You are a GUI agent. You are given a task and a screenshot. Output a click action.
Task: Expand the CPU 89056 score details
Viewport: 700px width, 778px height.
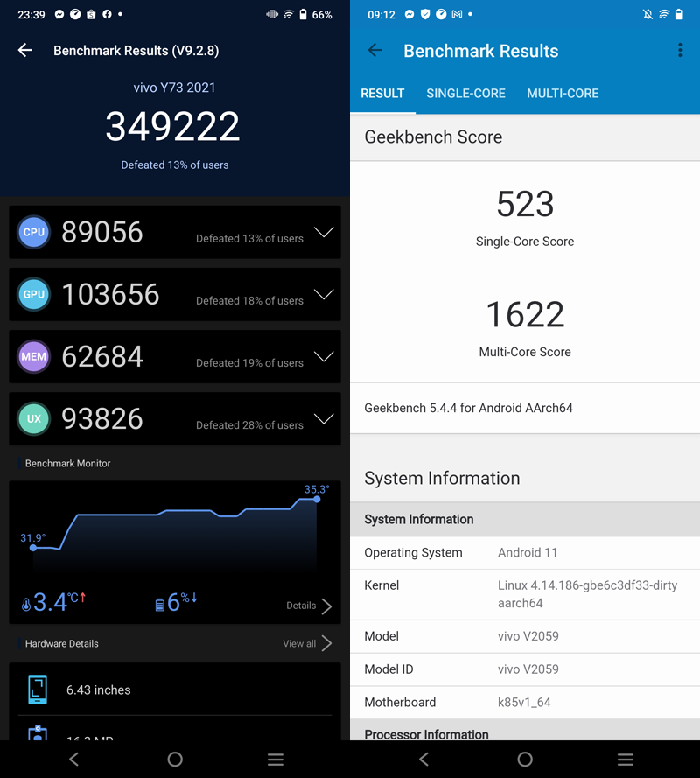(x=324, y=232)
